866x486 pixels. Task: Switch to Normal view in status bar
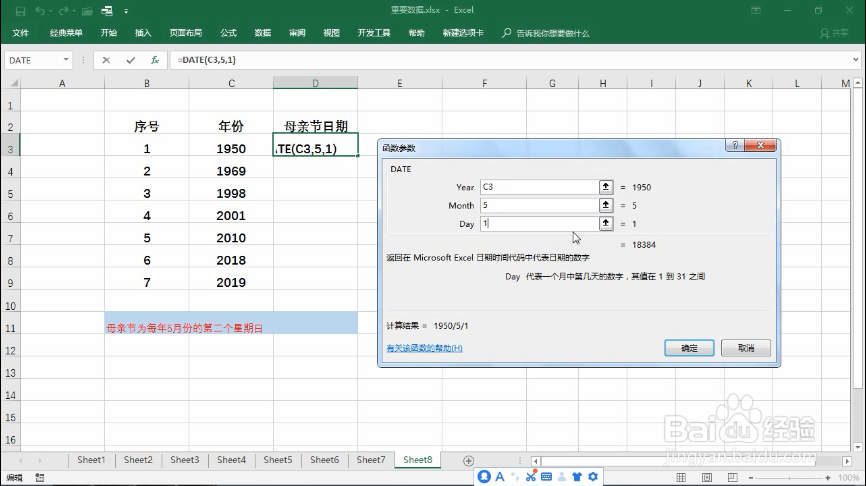(681, 477)
